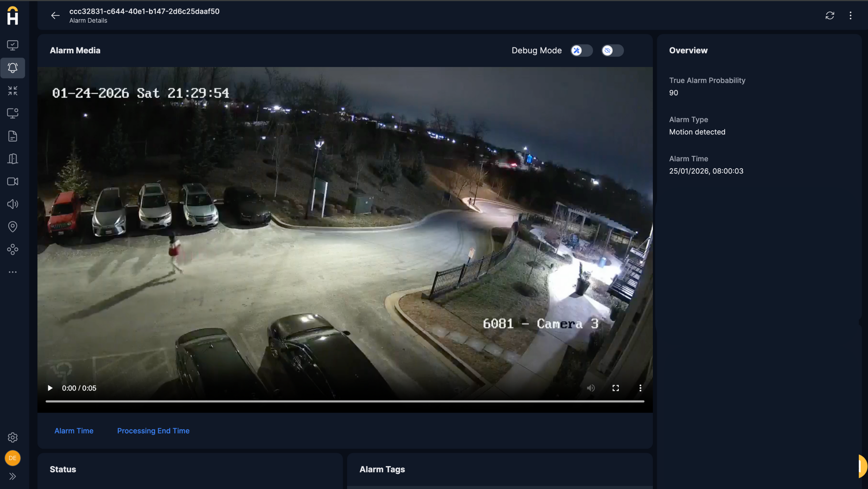The height and width of the screenshot is (489, 868).
Task: Expand the sidebar with double chevron
Action: tap(13, 476)
